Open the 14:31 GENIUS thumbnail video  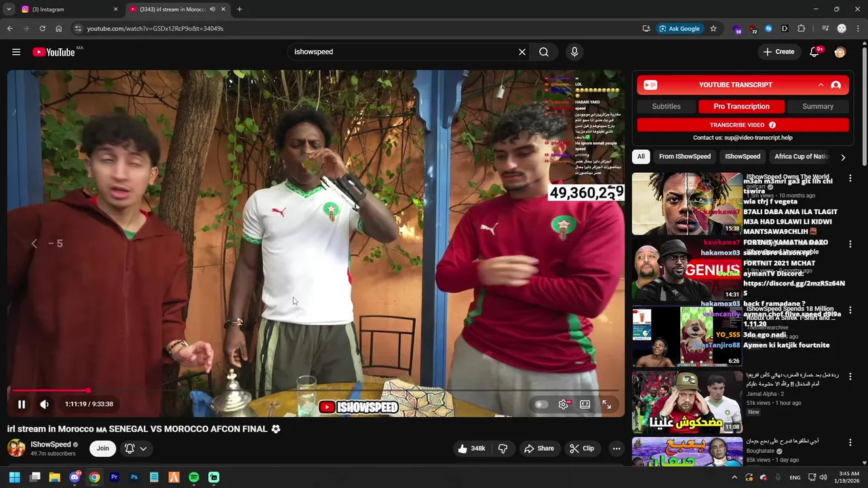pos(687,270)
